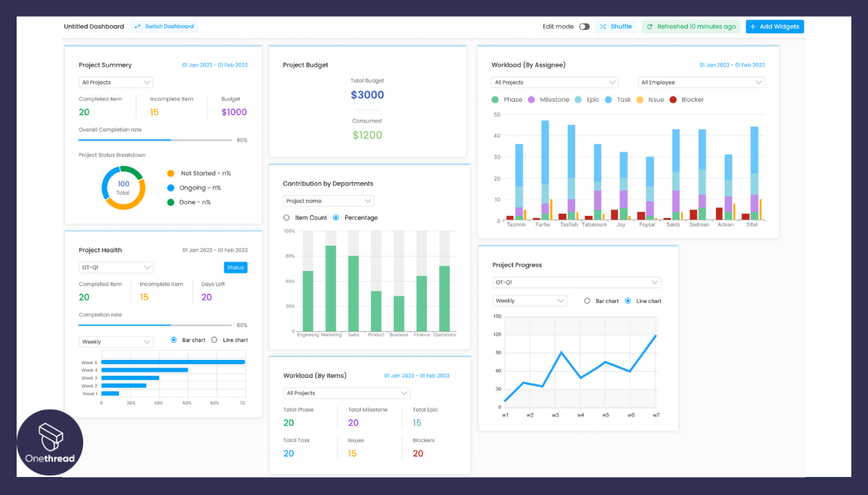Image resolution: width=868 pixels, height=495 pixels.
Task: Click the Blocker legend dot in Workload chart
Action: coord(673,99)
